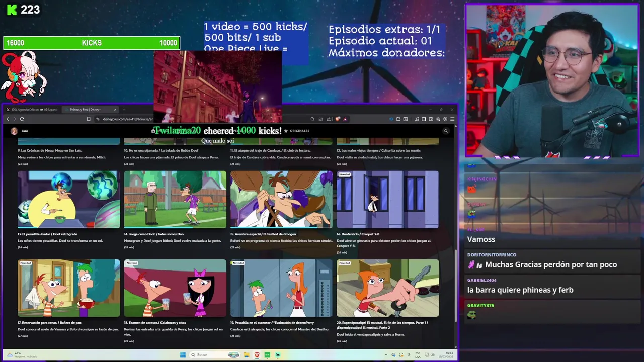Toggle the browser sidebar panel icon
This screenshot has height=362, width=644.
pyautogui.click(x=424, y=119)
